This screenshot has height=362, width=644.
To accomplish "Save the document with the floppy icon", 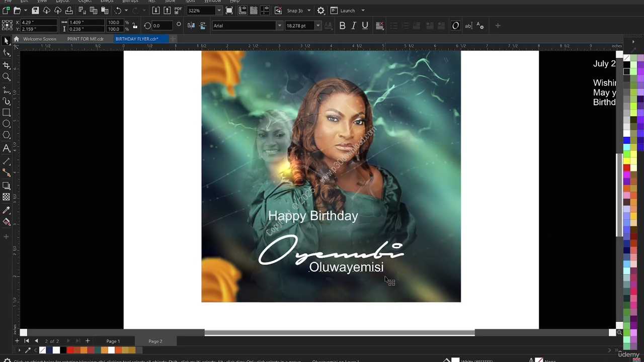I will (35, 11).
